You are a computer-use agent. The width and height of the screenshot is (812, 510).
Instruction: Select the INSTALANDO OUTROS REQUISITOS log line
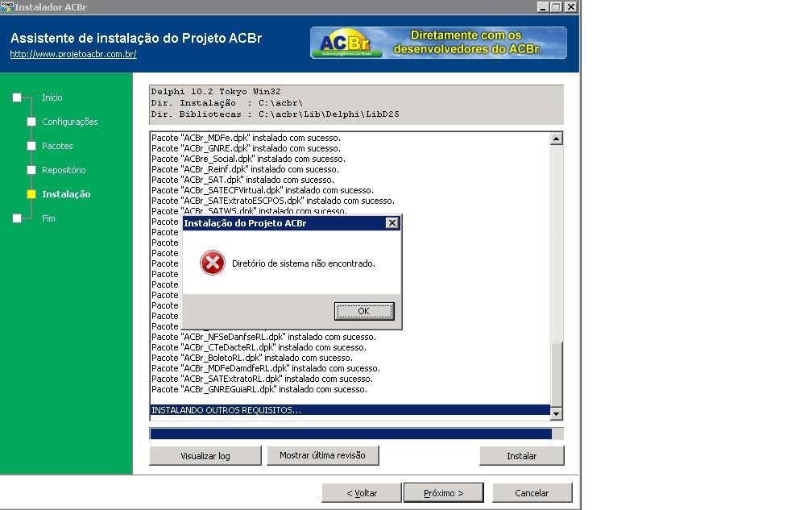pos(350,410)
